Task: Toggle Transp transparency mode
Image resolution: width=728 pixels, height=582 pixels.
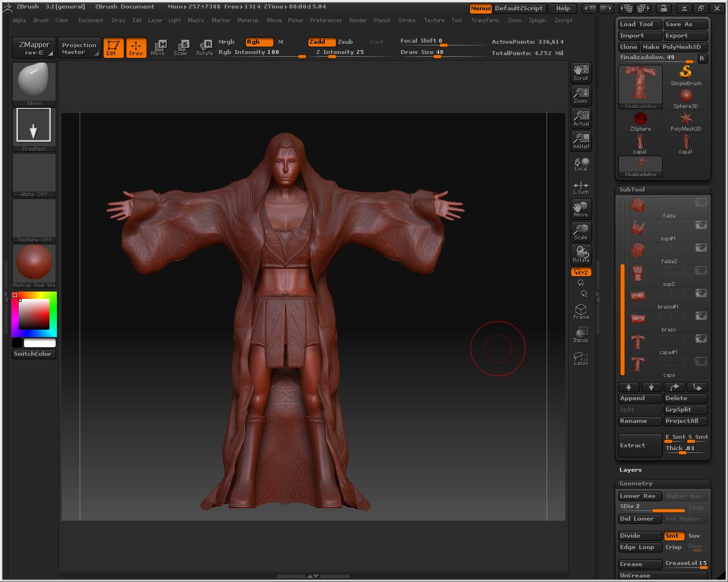Action: tap(581, 334)
